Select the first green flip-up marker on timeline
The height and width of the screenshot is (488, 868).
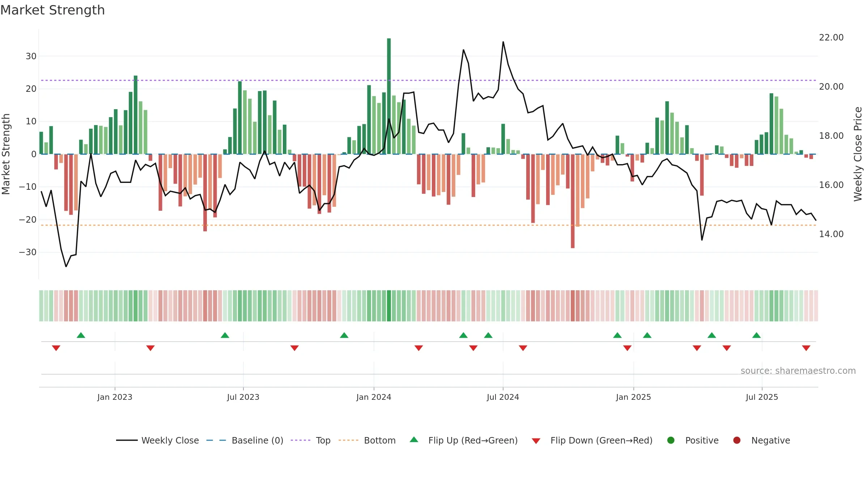(x=81, y=335)
